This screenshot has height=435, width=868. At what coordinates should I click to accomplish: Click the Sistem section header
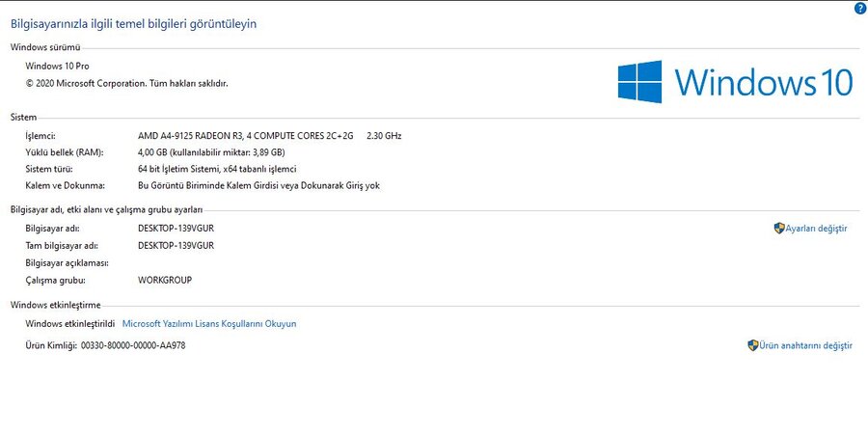click(x=24, y=117)
